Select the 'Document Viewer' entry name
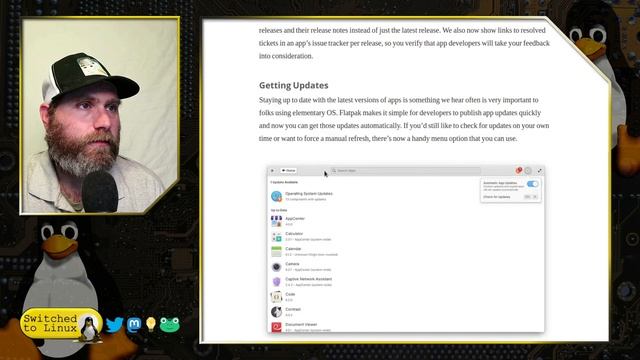The width and height of the screenshot is (640, 360). pyautogui.click(x=301, y=324)
